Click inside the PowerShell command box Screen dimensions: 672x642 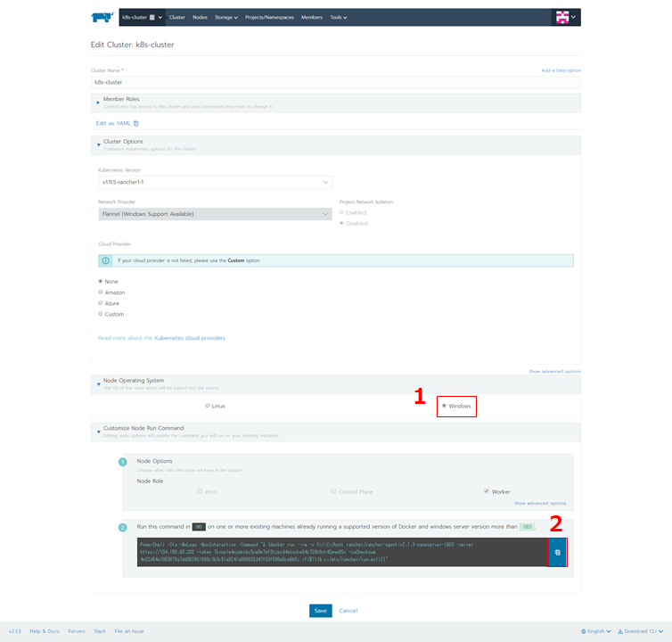(342, 552)
